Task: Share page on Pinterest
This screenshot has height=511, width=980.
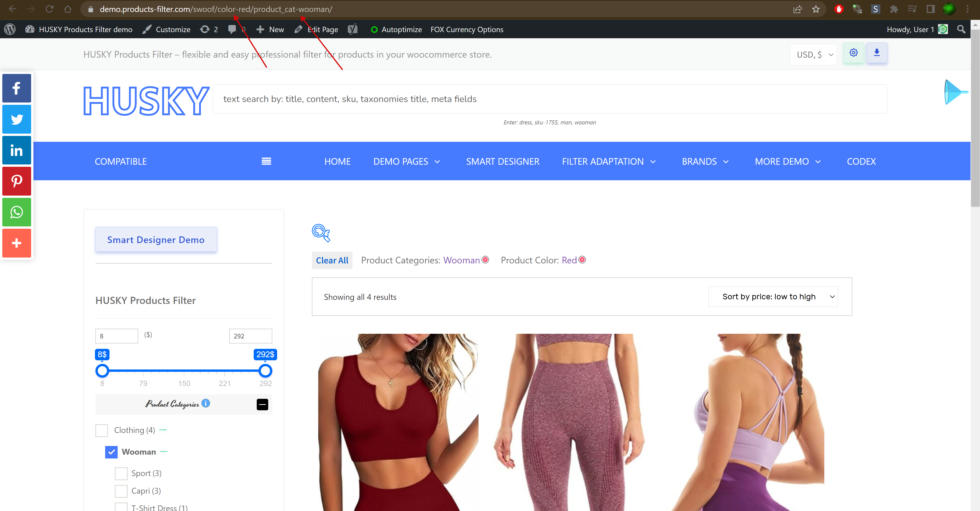Action: click(16, 181)
